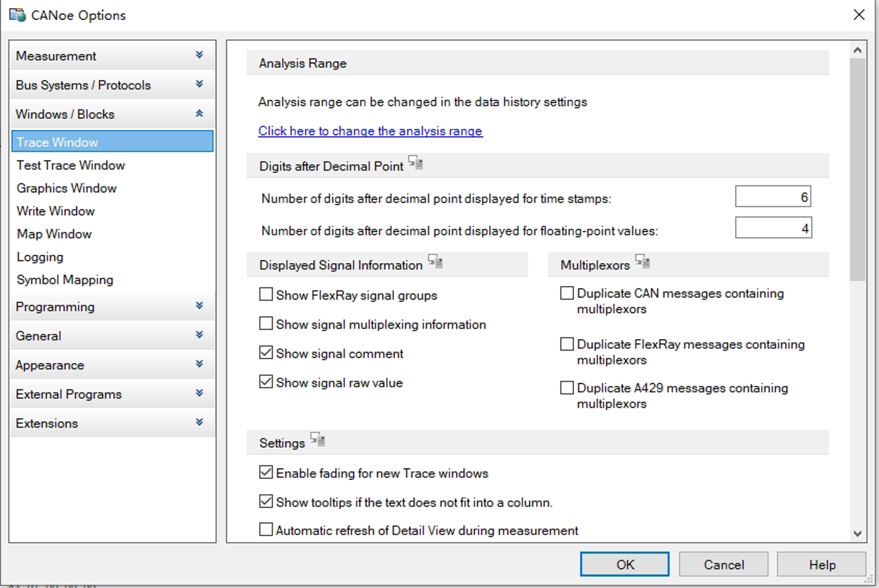
Task: Click icon beside Multiplexors heading
Action: [643, 261]
